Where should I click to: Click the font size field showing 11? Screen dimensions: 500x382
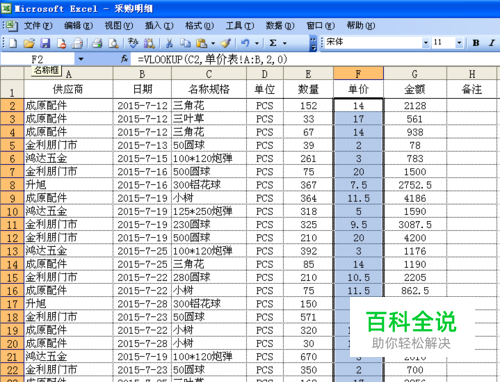[443, 43]
